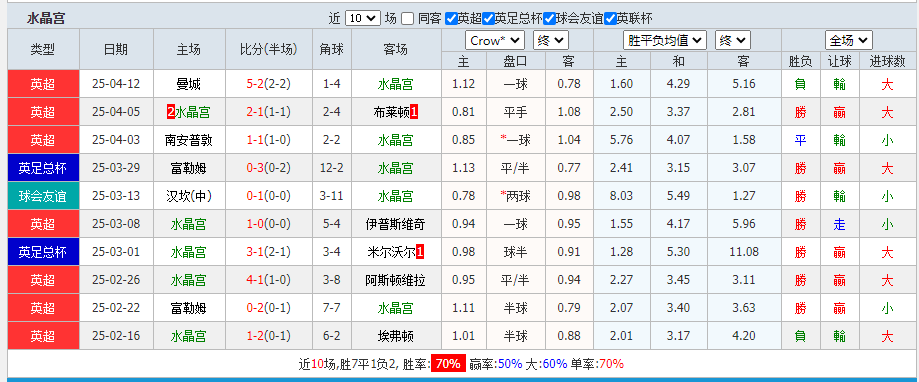Click the 4-1 score versus 阿斯顿维拉

tap(254, 280)
